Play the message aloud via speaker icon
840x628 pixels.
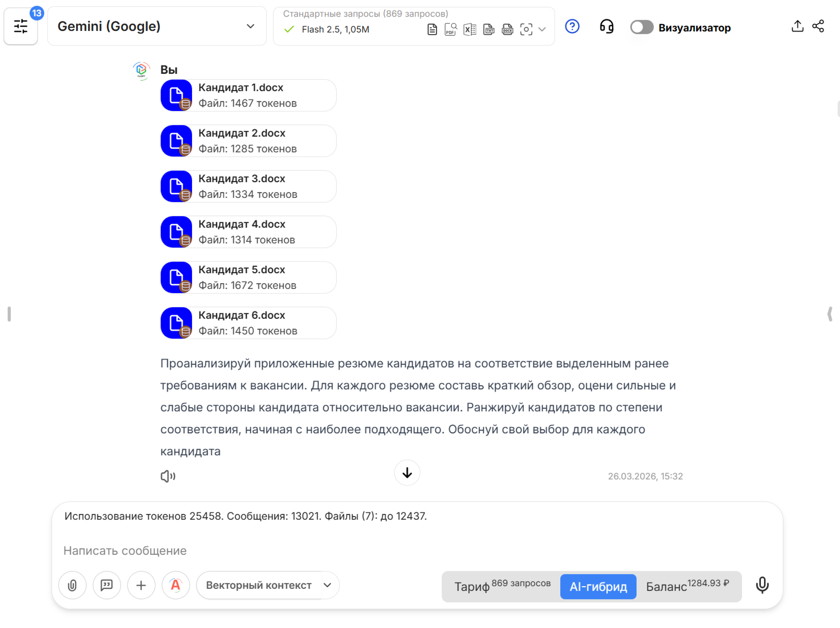(167, 476)
